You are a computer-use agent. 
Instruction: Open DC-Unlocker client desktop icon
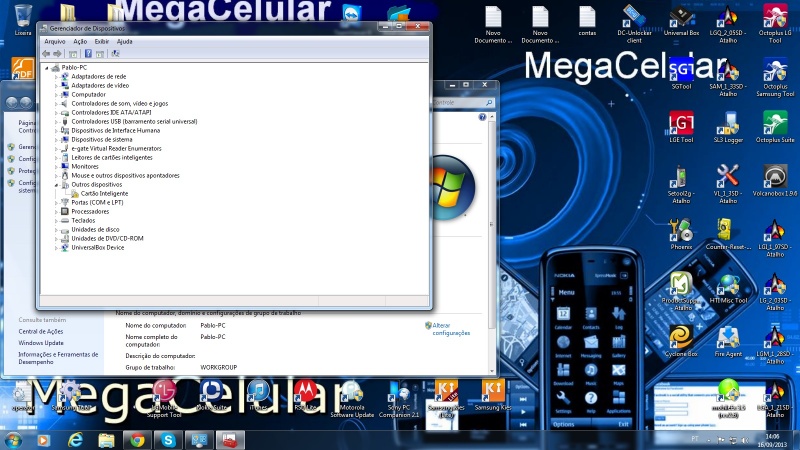[x=634, y=23]
